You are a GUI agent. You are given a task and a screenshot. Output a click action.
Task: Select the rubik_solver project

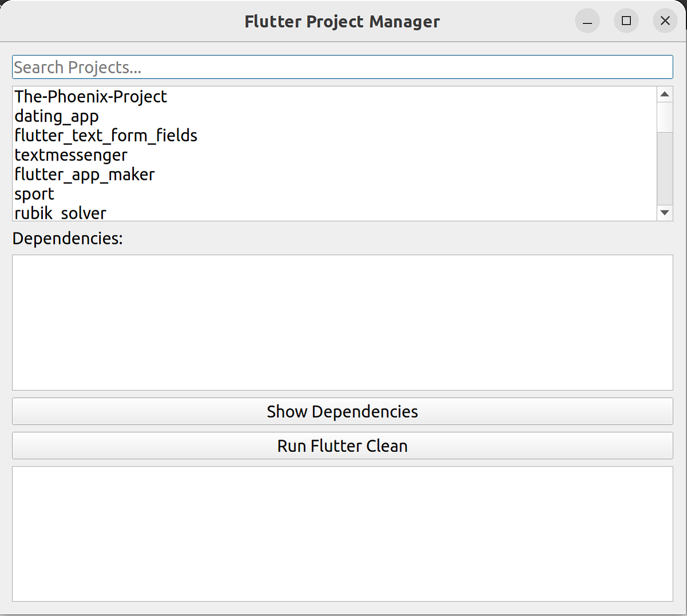point(60,213)
